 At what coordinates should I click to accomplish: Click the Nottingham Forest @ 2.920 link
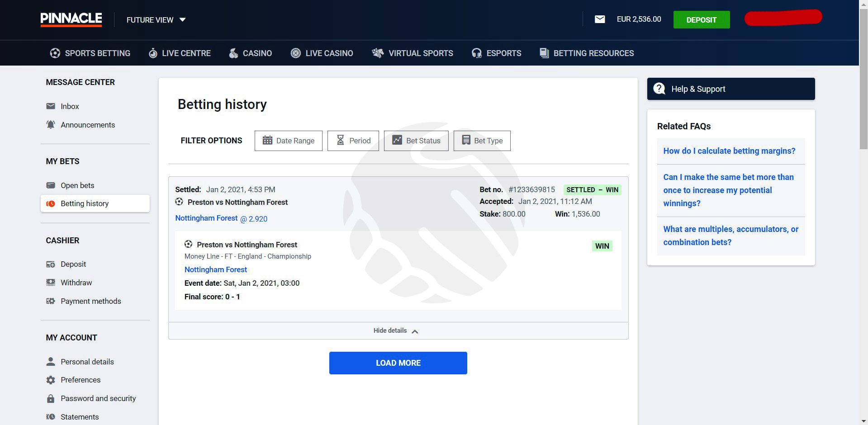[221, 218]
